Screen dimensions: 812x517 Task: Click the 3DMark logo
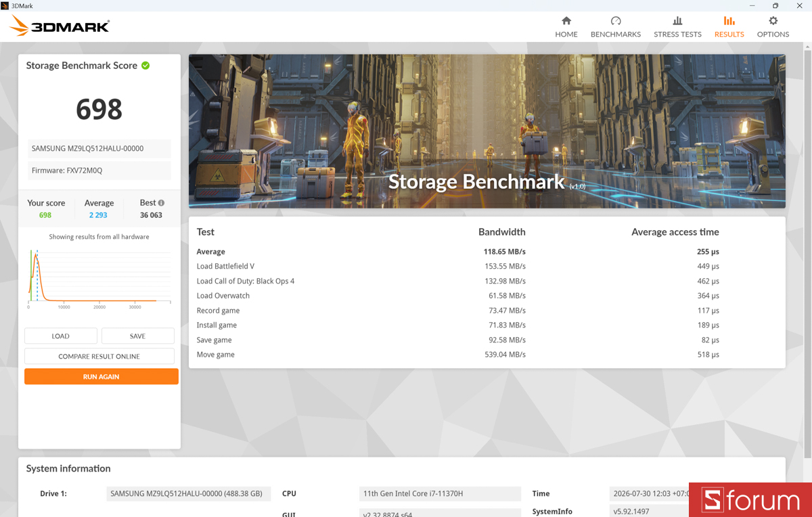[60, 26]
